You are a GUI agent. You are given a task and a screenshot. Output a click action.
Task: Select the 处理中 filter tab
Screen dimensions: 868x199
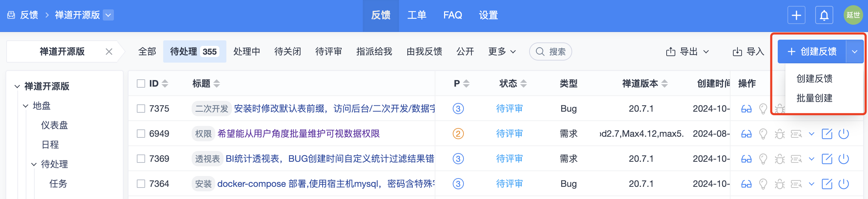click(x=247, y=52)
